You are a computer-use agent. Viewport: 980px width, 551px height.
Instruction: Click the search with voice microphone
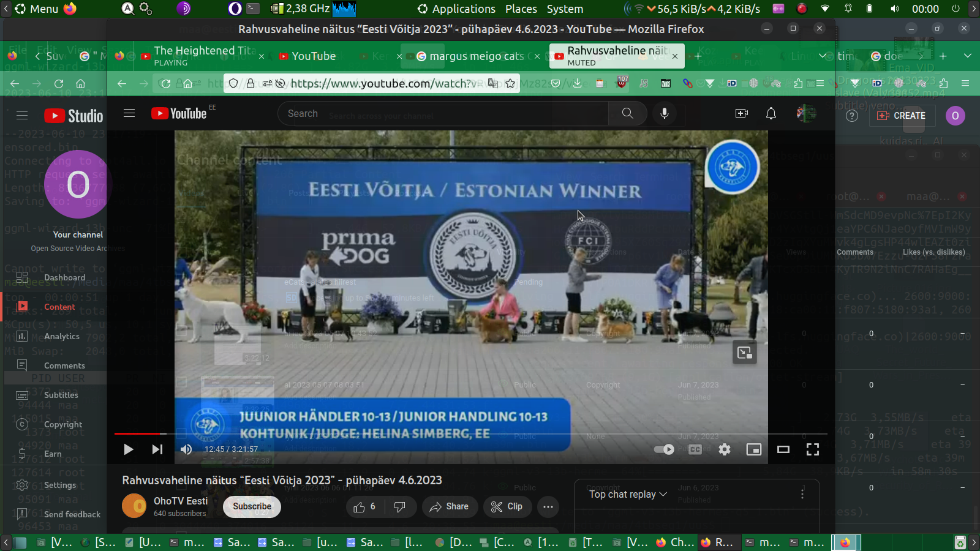pyautogui.click(x=664, y=113)
